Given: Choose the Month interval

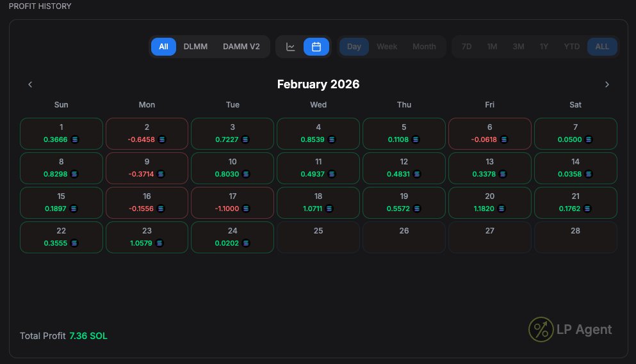Looking at the screenshot, I should pyautogui.click(x=424, y=47).
